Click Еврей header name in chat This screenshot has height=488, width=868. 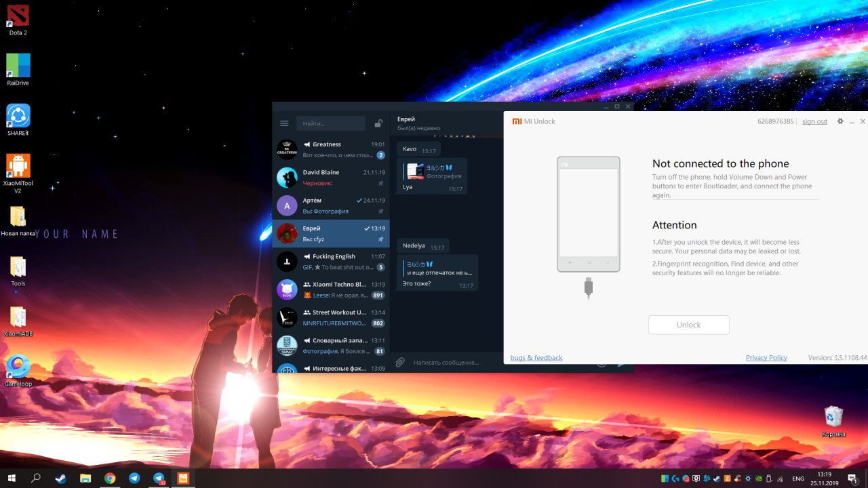tap(406, 119)
